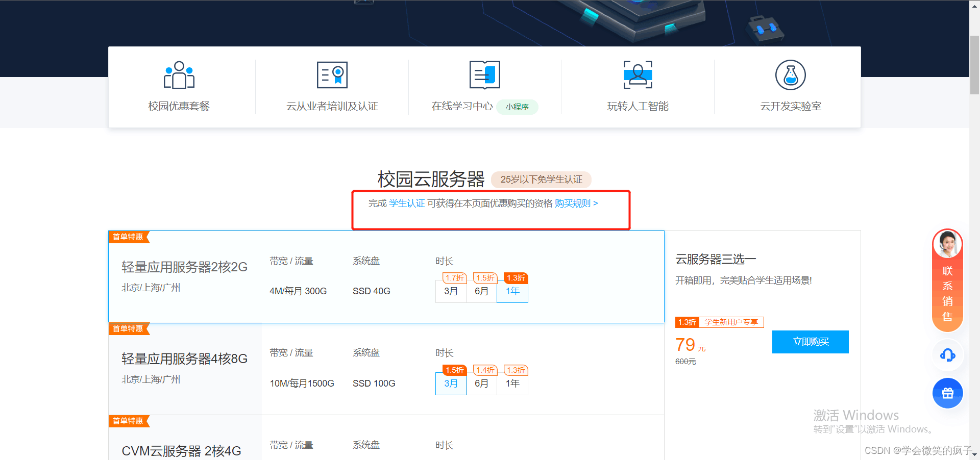Click the 云服务器三选一 heading
Viewport: 980px width, 460px height.
(x=716, y=260)
